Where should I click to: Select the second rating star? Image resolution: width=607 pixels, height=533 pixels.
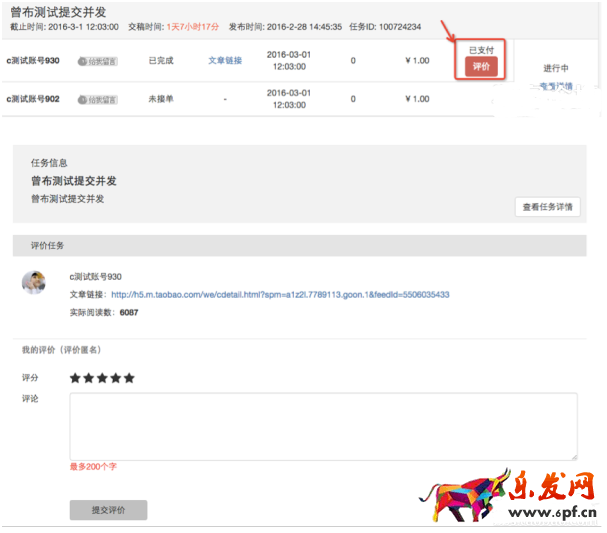coord(89,378)
